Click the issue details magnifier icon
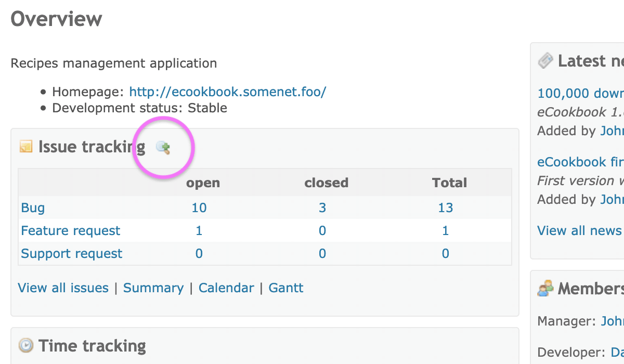This screenshot has width=624, height=364. (163, 148)
